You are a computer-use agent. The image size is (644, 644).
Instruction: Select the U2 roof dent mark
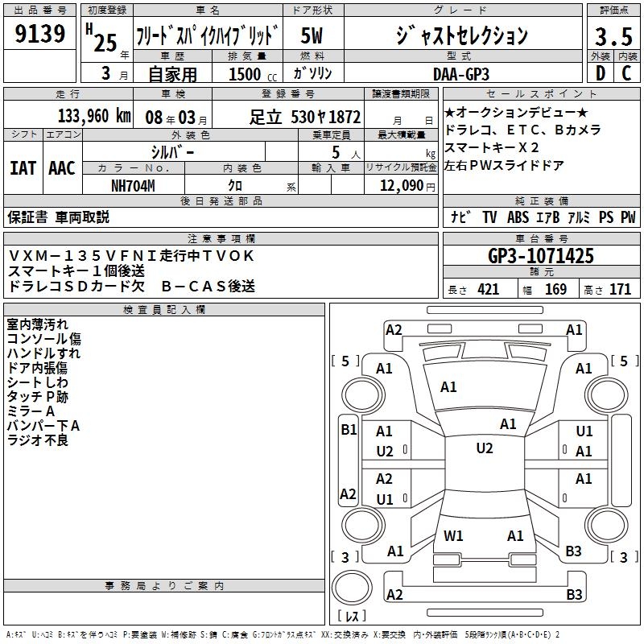point(485,448)
